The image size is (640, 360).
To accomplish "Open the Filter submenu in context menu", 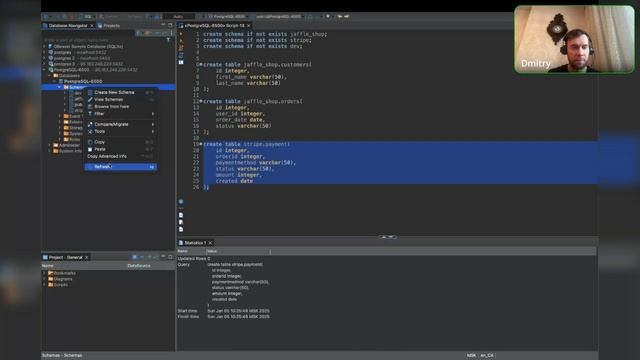I will click(120, 113).
